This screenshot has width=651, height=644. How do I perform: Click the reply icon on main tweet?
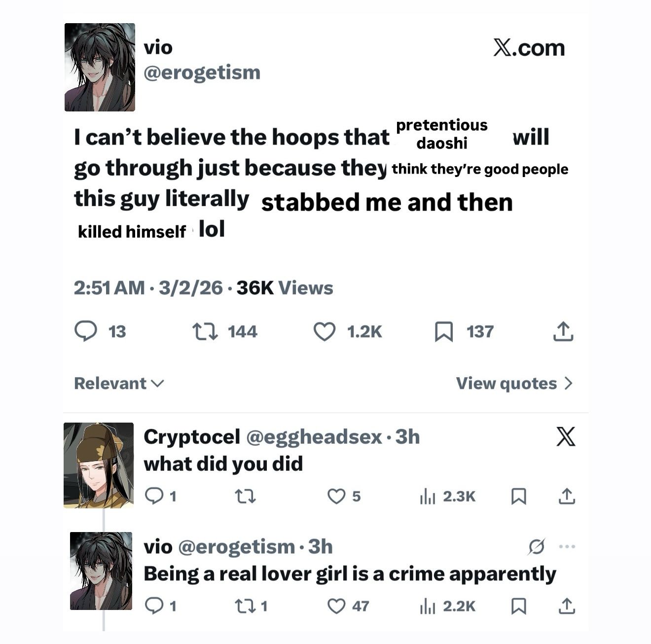[x=86, y=331]
